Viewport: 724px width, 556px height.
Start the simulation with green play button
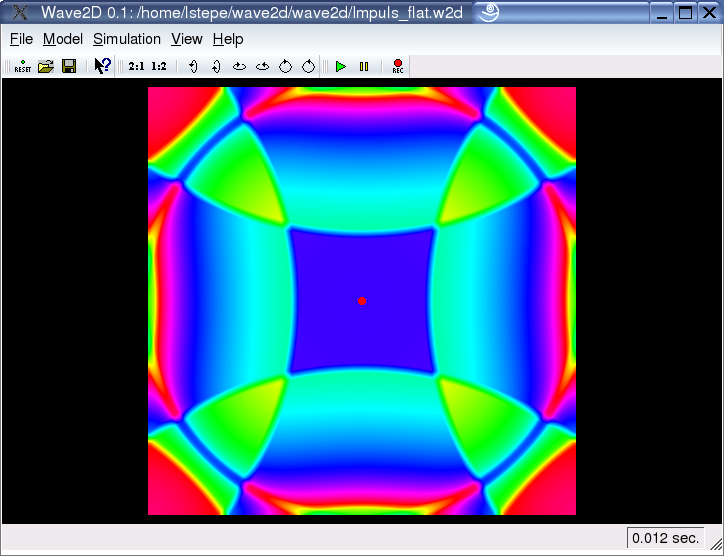pyautogui.click(x=341, y=66)
